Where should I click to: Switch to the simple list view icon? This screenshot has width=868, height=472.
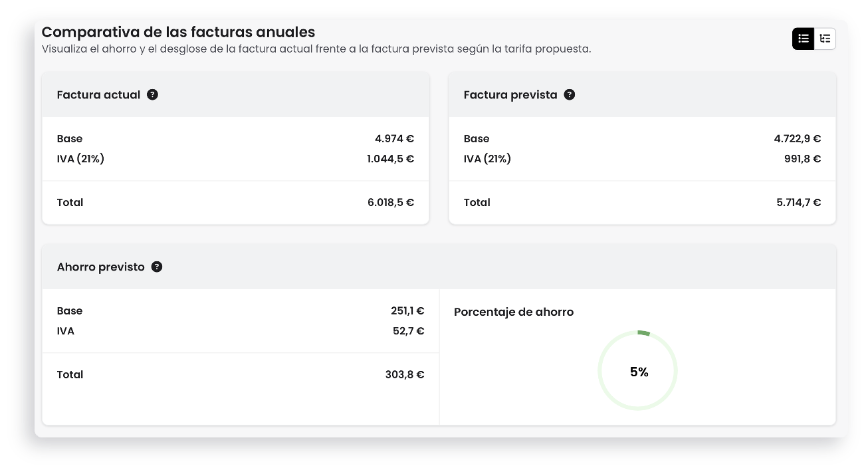[x=804, y=39]
